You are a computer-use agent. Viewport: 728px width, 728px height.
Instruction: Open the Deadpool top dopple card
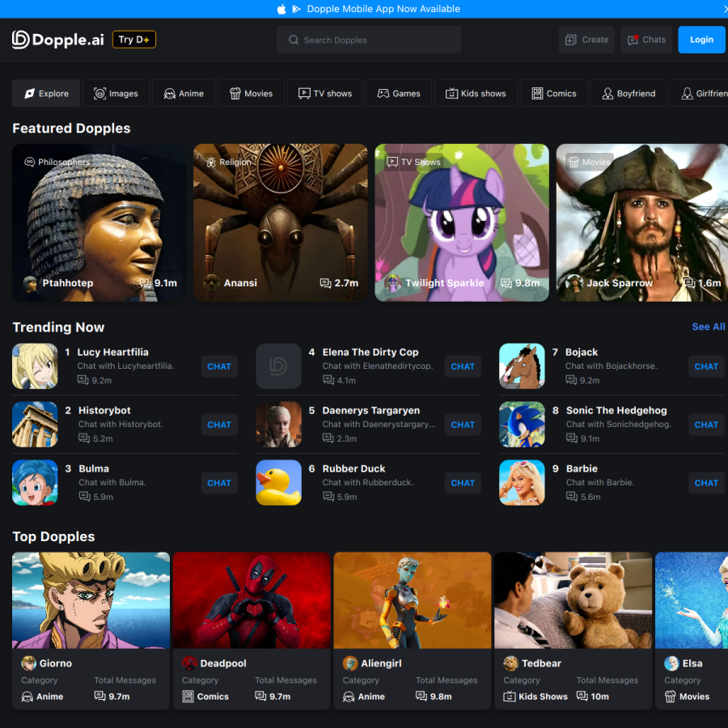tap(252, 630)
